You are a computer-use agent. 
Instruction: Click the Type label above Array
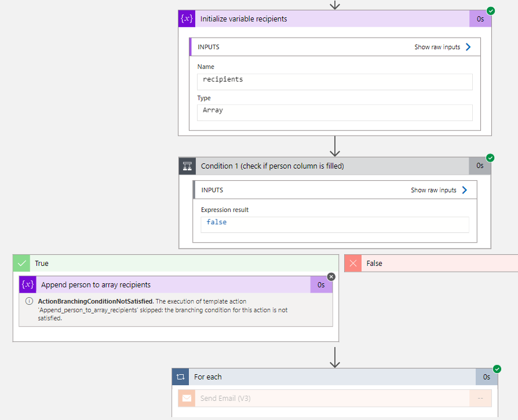coord(204,98)
